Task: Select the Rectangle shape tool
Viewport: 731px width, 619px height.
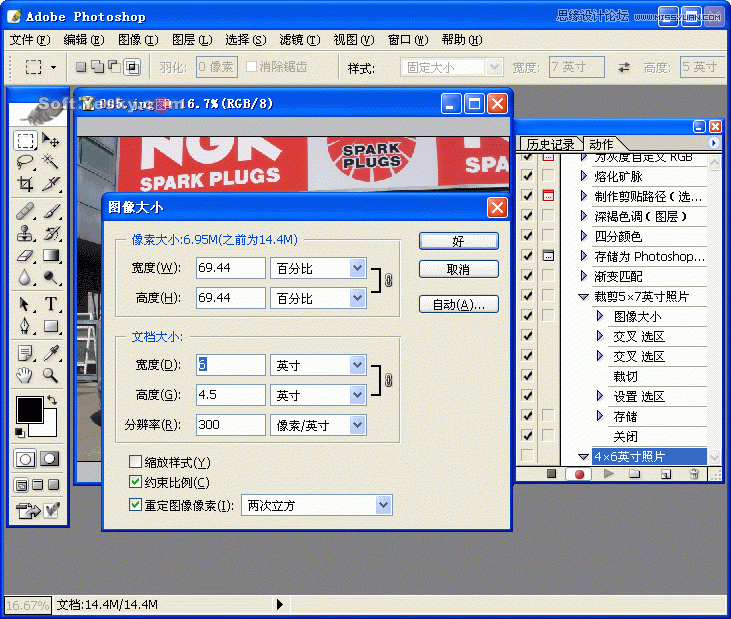Action: [x=50, y=326]
